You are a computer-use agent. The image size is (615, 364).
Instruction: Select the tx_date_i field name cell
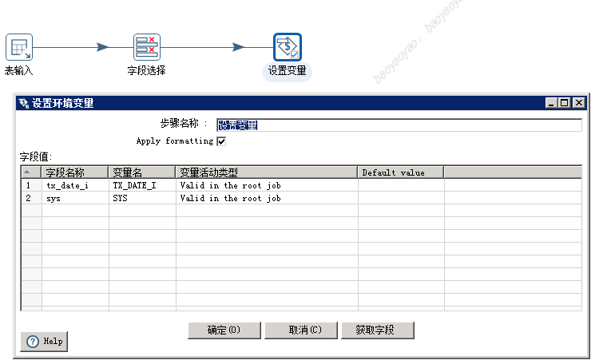(x=75, y=185)
